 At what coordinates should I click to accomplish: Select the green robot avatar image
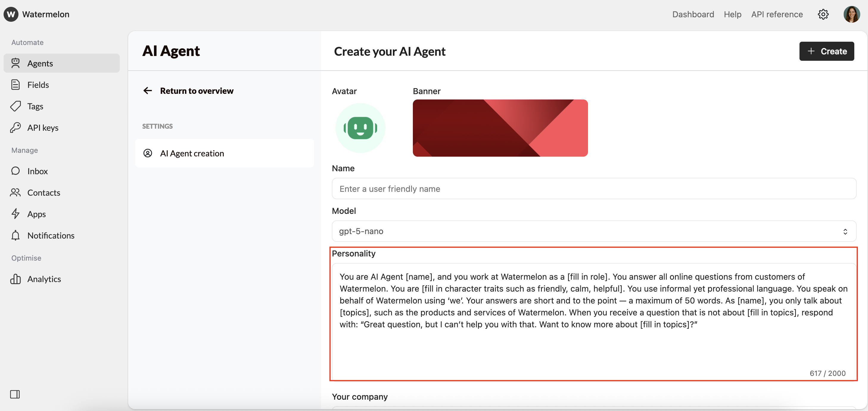(x=360, y=128)
